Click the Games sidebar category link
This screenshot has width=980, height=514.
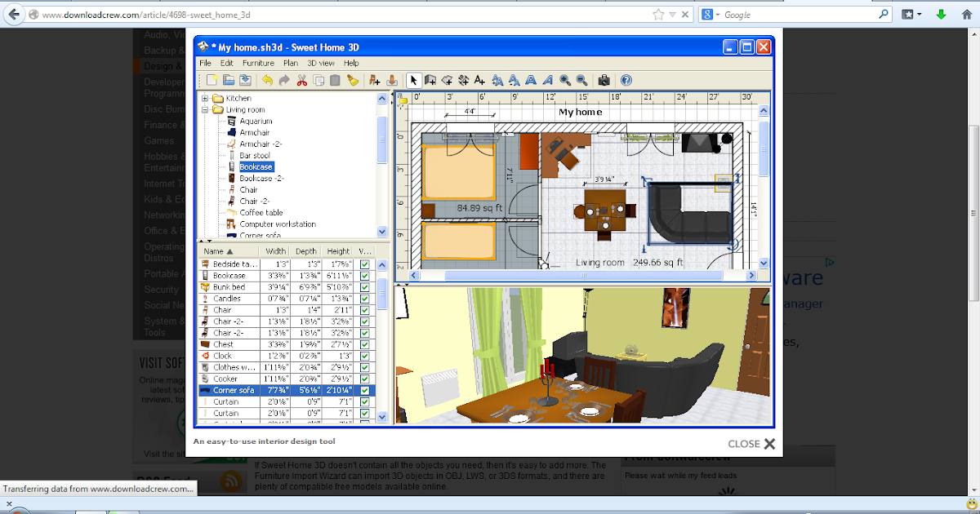pyautogui.click(x=159, y=140)
